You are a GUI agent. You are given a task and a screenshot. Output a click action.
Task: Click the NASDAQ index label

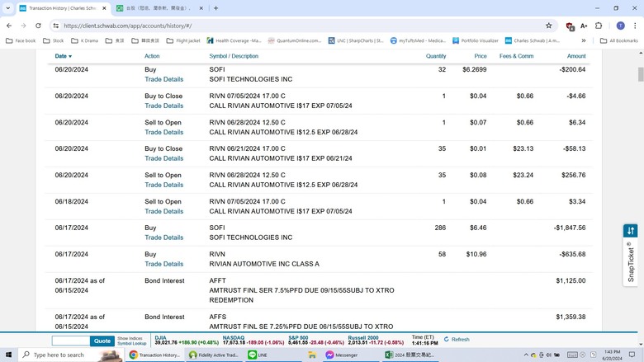click(x=234, y=337)
